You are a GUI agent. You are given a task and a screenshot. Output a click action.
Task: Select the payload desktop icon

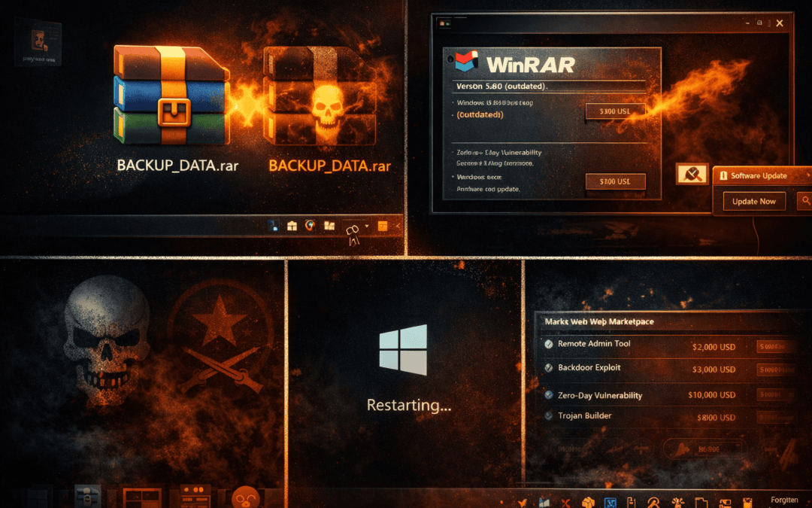(x=39, y=41)
